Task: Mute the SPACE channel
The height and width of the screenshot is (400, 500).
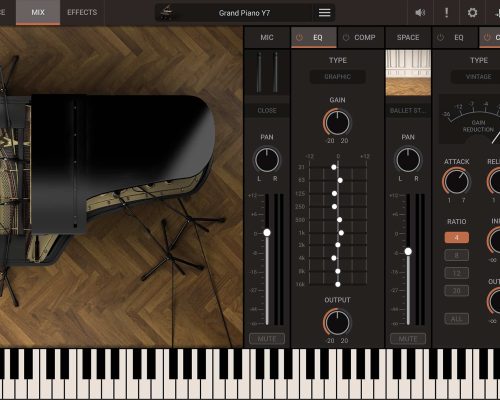Action: tap(408, 339)
